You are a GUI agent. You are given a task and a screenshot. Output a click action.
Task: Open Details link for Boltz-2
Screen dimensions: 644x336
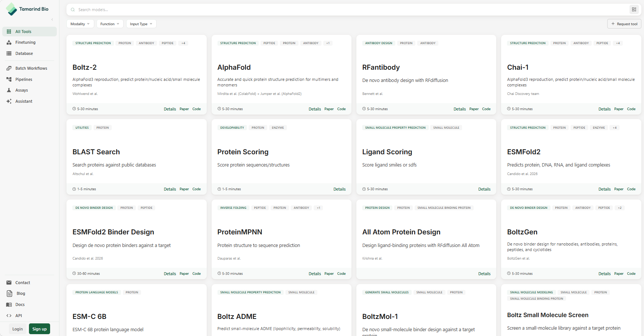[x=170, y=109]
